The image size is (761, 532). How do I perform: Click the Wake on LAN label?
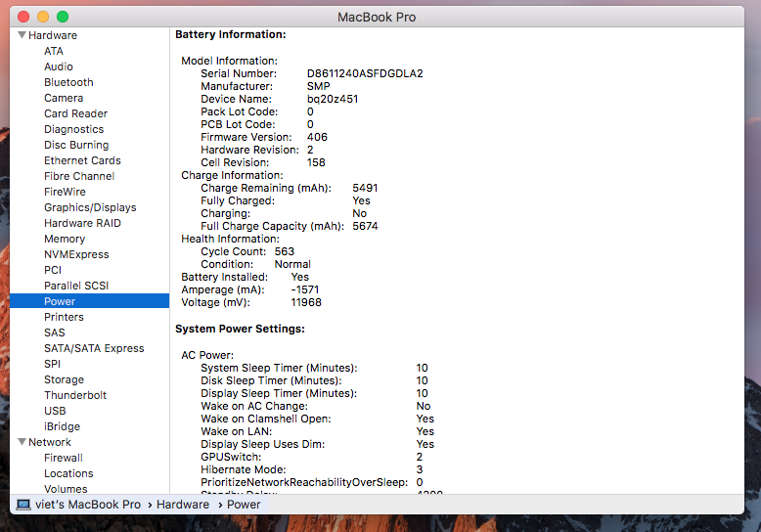pos(237,431)
